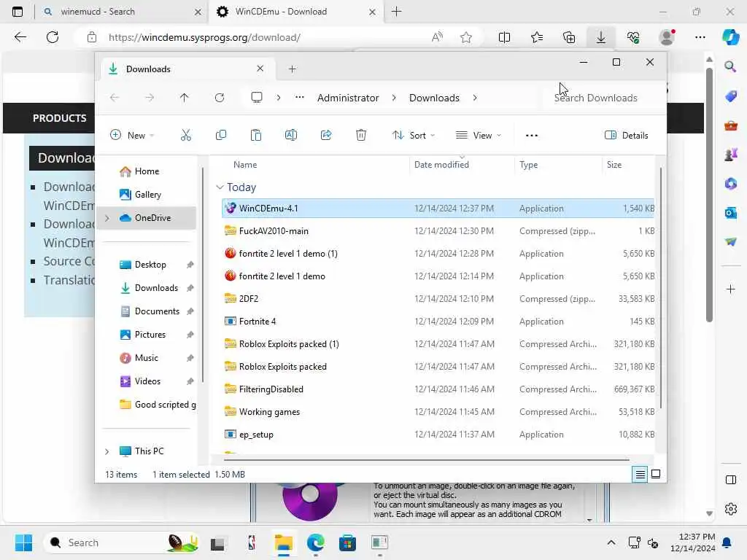Show hidden path ellipsis in address bar
Image resolution: width=747 pixels, height=560 pixels.
[299, 98]
